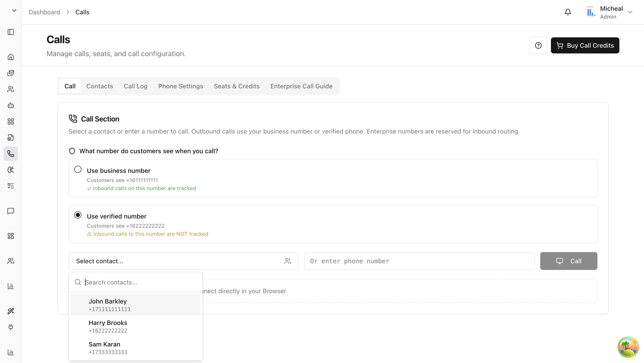Open the mail inbox sidebar icon
This screenshot has height=363, width=644.
point(11,73)
